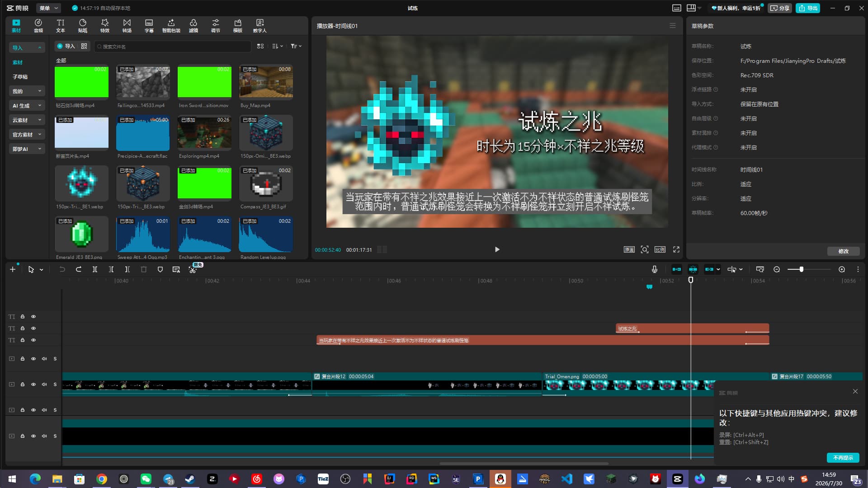Click the scissors icon with 限免 badge
The image size is (868, 488).
click(x=193, y=269)
